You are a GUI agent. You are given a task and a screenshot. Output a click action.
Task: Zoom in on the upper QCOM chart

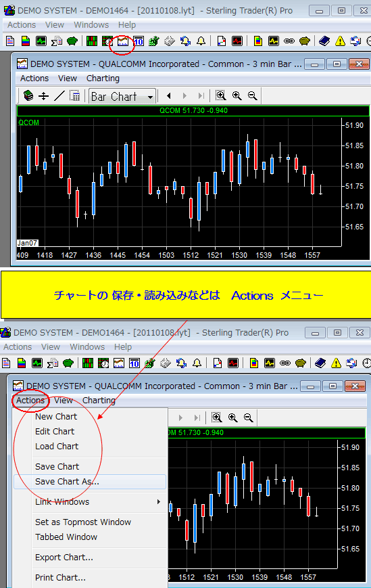pyautogui.click(x=237, y=96)
